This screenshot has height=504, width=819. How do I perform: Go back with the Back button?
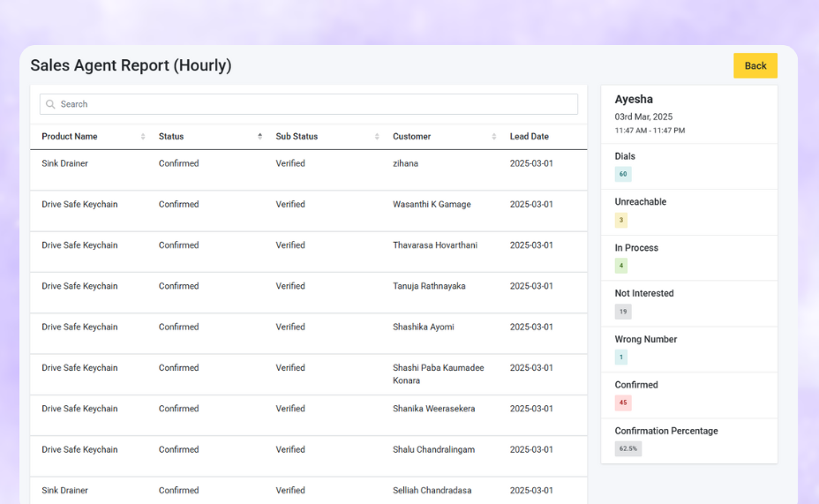coord(755,66)
